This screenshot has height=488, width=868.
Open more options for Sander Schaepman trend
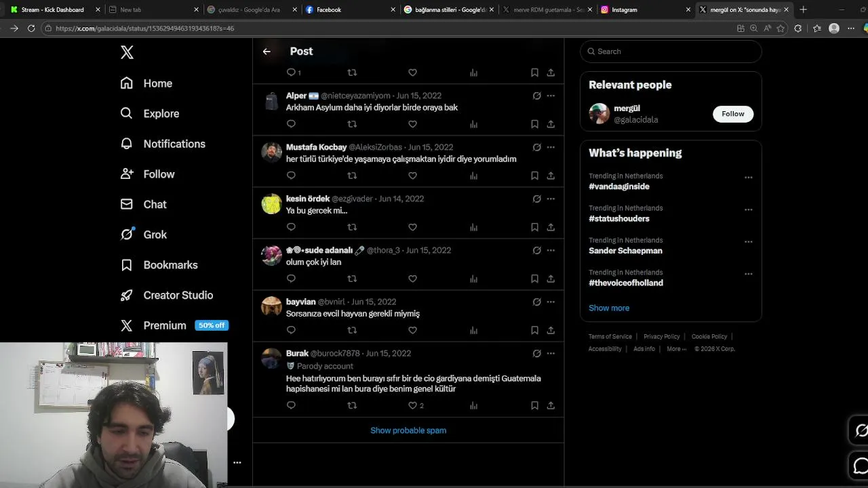click(748, 242)
